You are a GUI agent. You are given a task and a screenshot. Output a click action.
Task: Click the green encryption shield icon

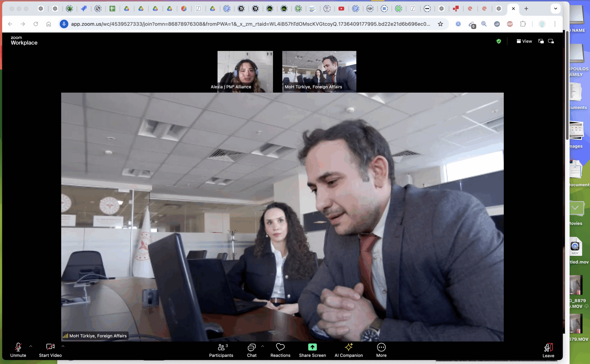pyautogui.click(x=499, y=41)
